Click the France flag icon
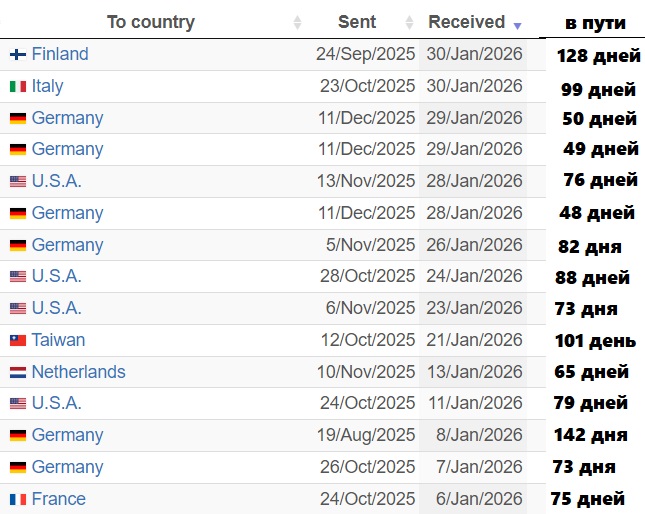645x514 pixels. click(18, 500)
